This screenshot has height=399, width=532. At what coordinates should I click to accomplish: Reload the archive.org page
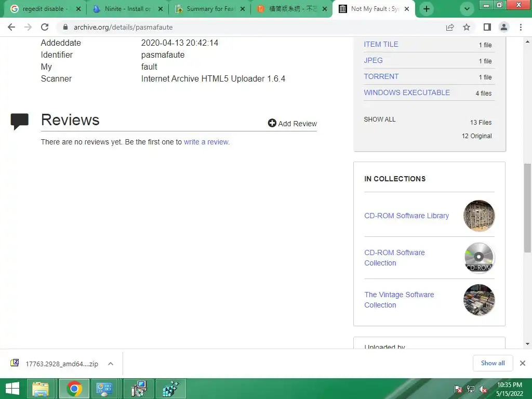click(x=45, y=27)
